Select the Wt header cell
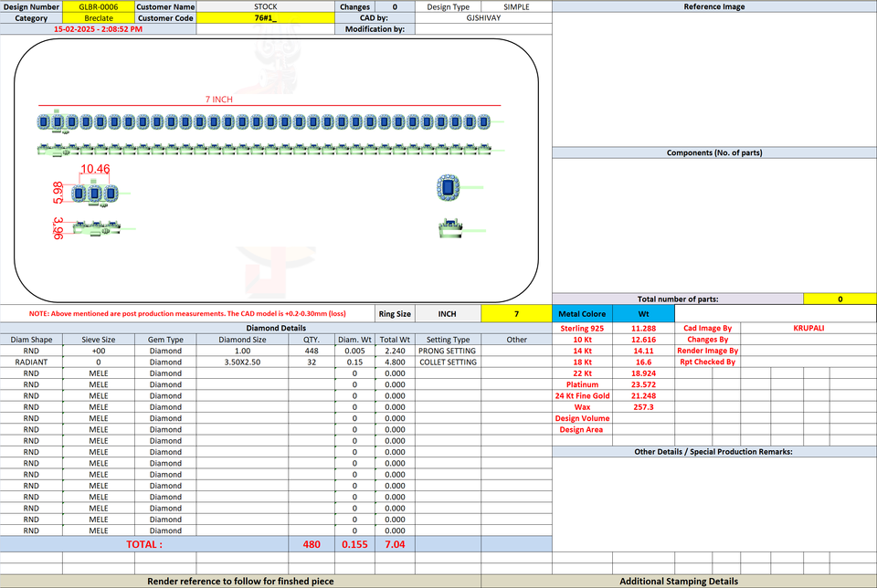 tap(644, 314)
